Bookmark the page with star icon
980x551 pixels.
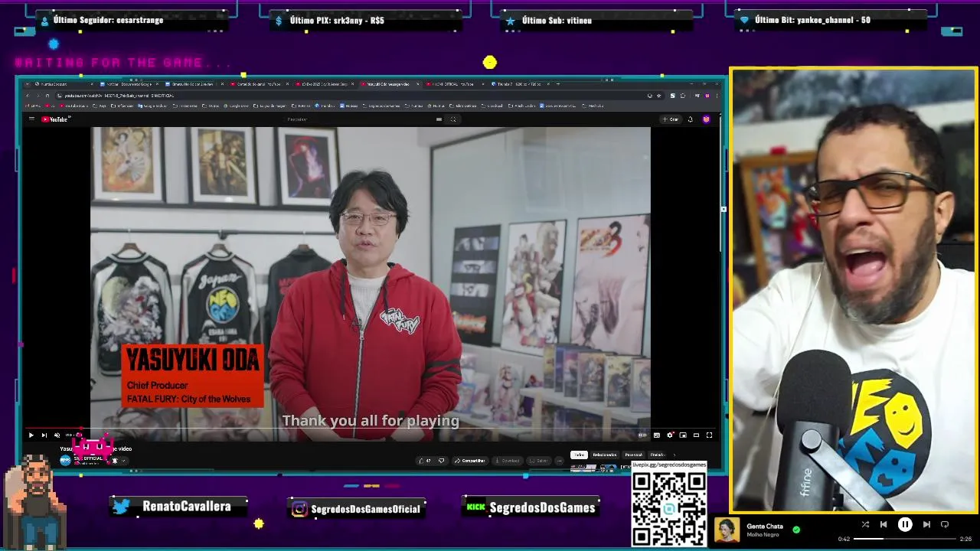pos(659,96)
